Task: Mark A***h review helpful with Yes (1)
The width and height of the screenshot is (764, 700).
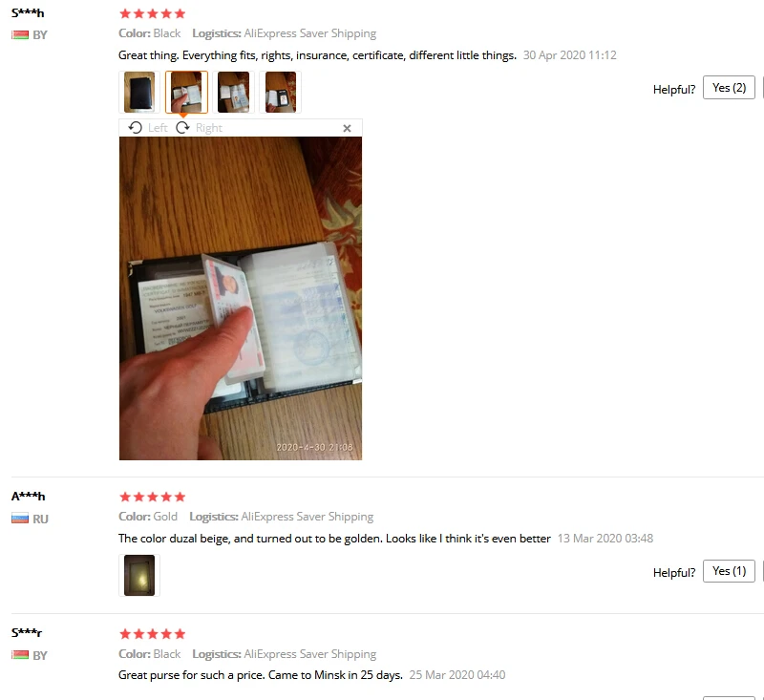Action: tap(729, 571)
